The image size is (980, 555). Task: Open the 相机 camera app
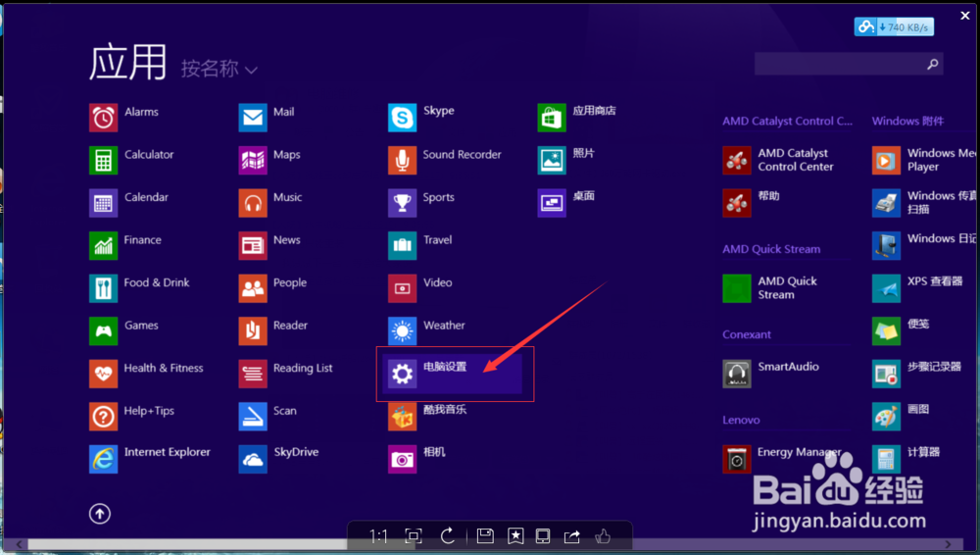(416, 458)
